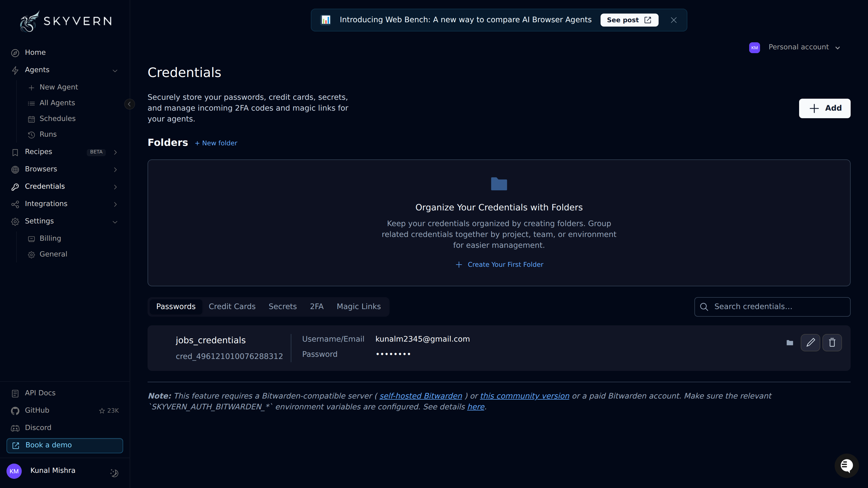Delete the jobs_credentials entry with trash icon
Image resolution: width=868 pixels, height=488 pixels.
[832, 342]
